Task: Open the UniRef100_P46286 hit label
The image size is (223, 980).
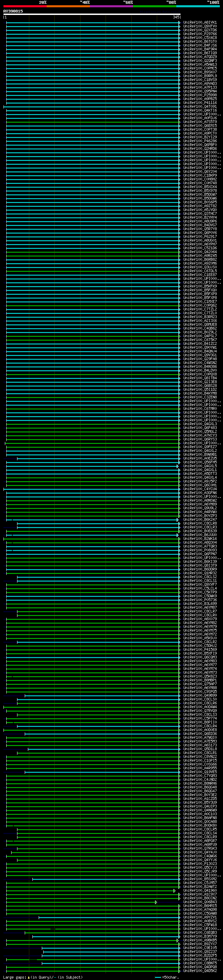Action: [x=200, y=141]
